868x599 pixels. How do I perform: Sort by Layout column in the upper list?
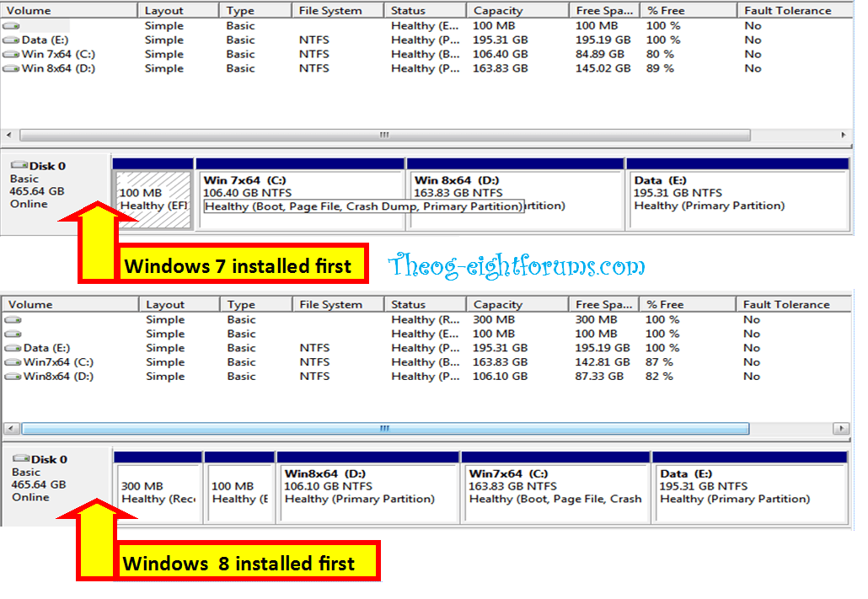[x=178, y=10]
